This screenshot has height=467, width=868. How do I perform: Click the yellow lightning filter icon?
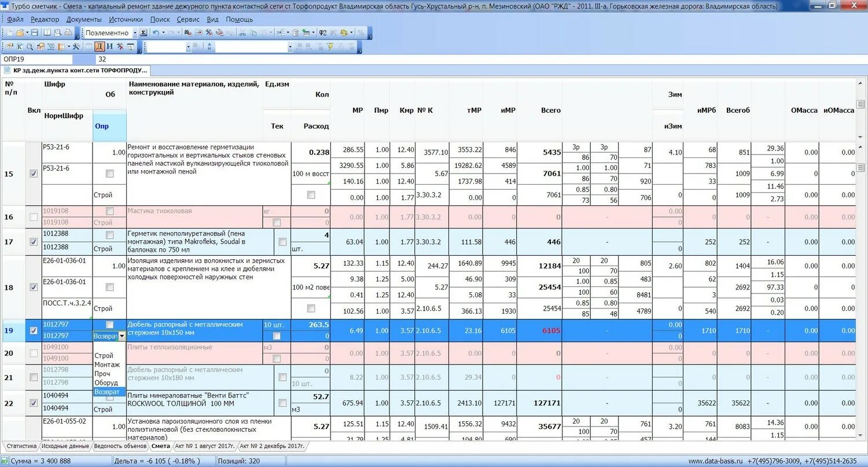click(330, 47)
